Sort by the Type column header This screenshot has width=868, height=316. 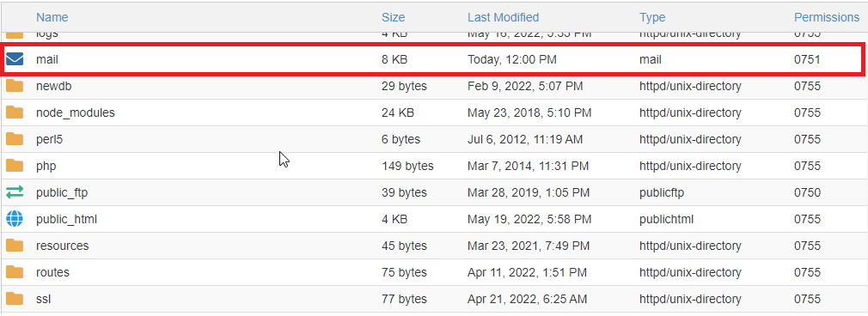(652, 17)
